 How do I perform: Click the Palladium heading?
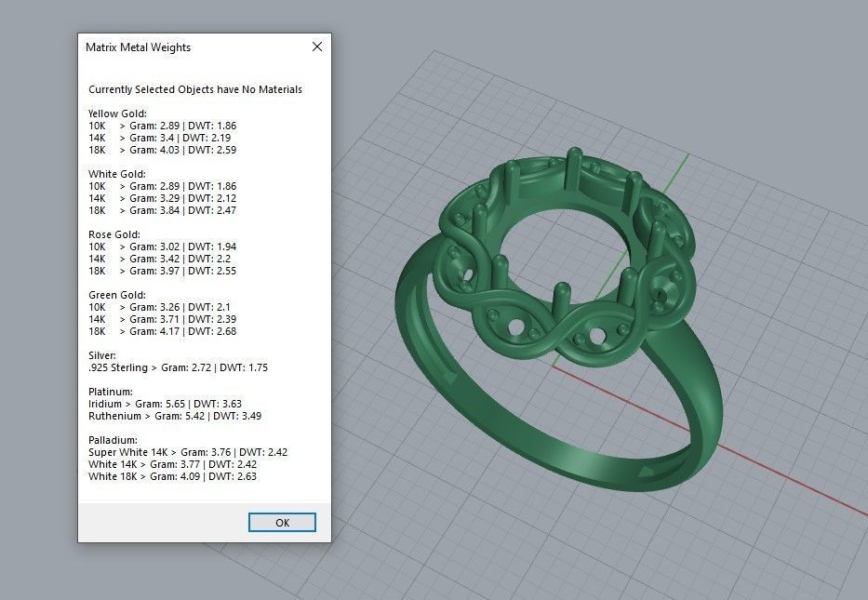click(113, 440)
